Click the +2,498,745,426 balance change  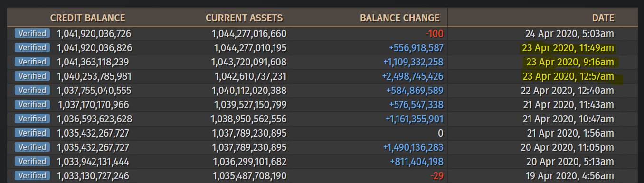413,76
